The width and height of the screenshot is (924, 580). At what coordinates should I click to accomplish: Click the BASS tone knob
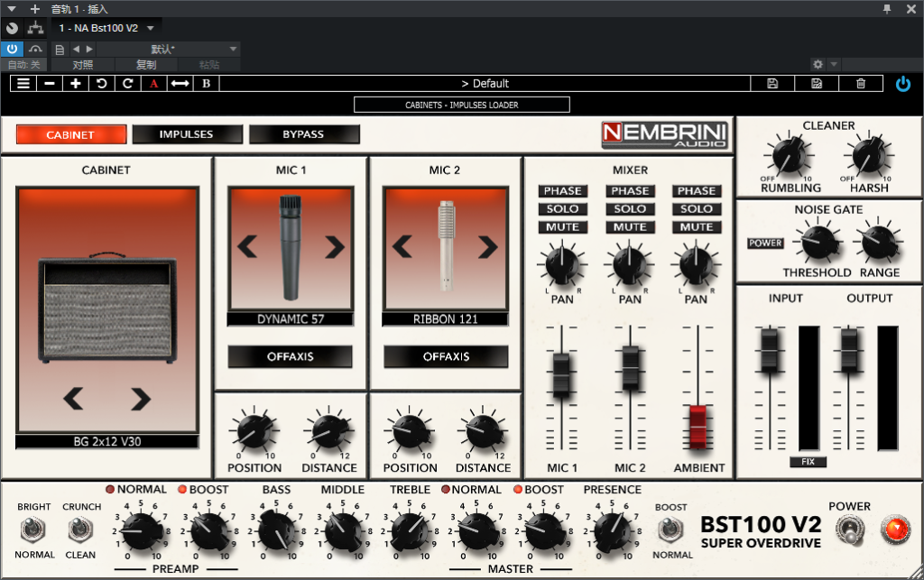click(276, 530)
